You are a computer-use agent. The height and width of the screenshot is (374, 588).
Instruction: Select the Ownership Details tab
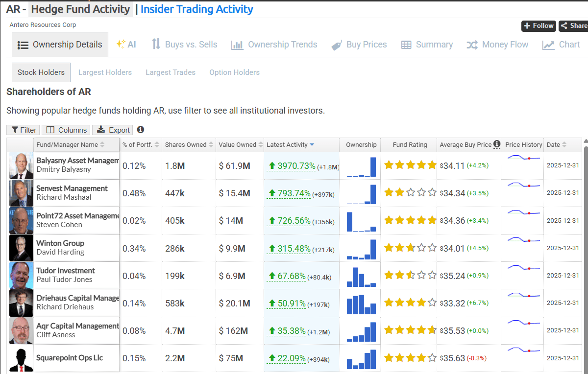coord(60,45)
